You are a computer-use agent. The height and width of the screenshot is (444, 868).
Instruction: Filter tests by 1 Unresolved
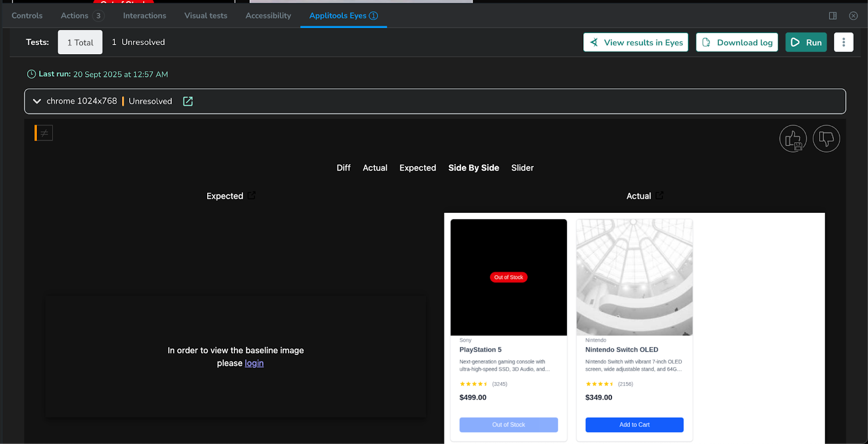138,42
